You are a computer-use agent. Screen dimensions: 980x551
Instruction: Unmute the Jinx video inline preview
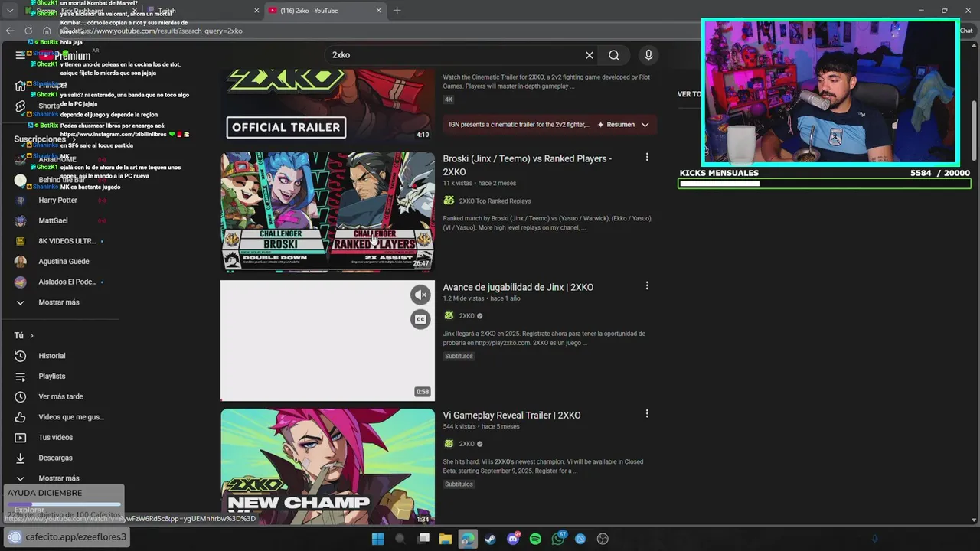click(420, 295)
